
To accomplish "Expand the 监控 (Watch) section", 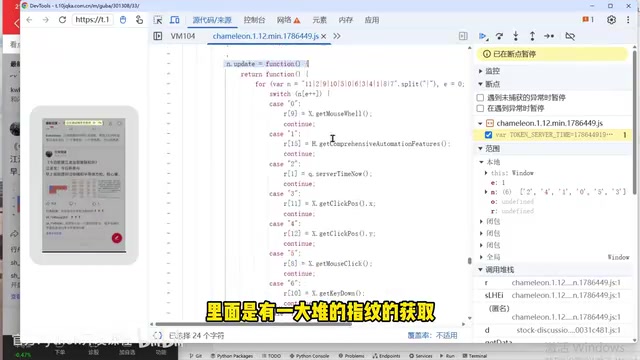I will pos(480,71).
